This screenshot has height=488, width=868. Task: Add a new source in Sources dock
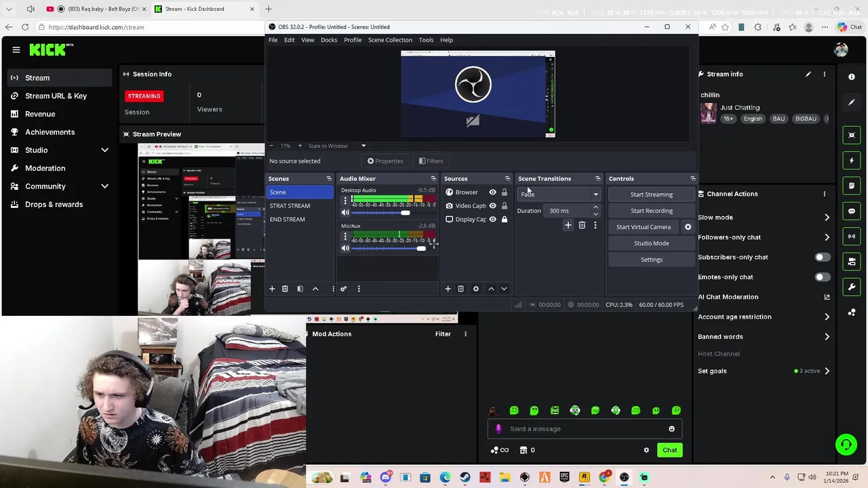coord(448,289)
